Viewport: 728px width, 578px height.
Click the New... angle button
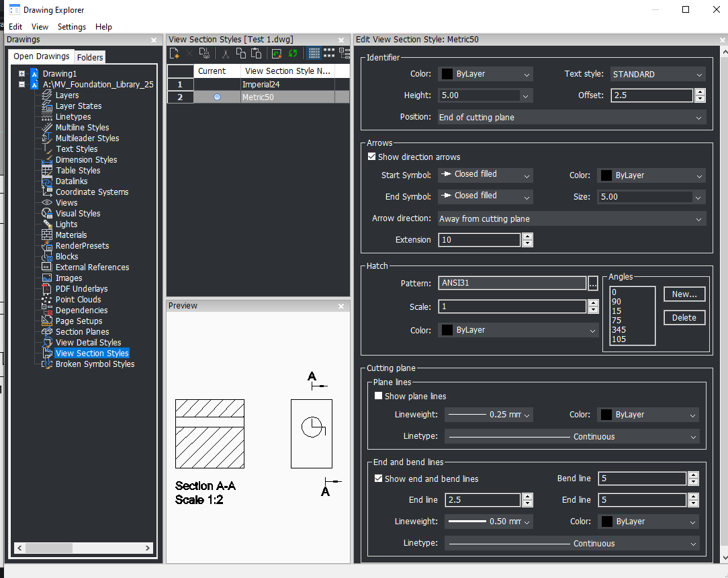click(x=684, y=294)
